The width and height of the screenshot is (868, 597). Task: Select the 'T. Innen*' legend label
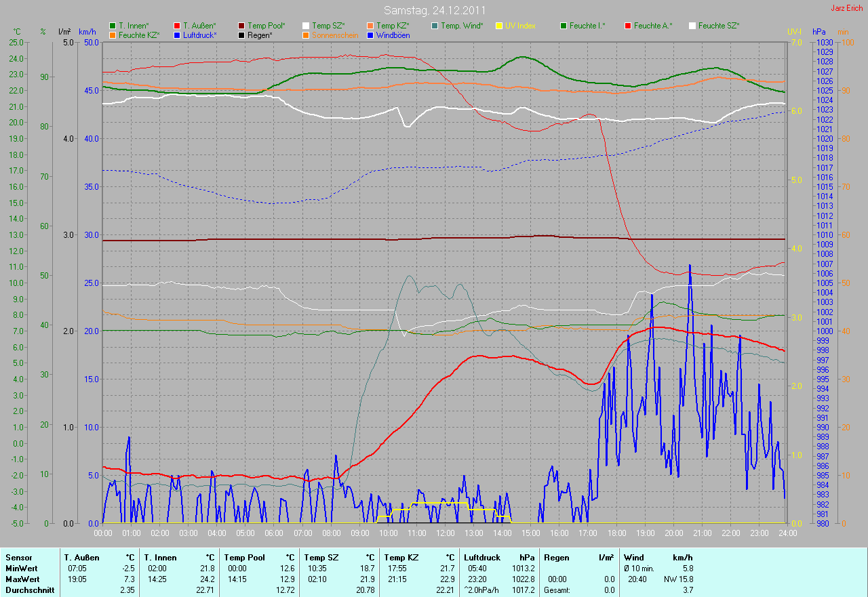(134, 26)
